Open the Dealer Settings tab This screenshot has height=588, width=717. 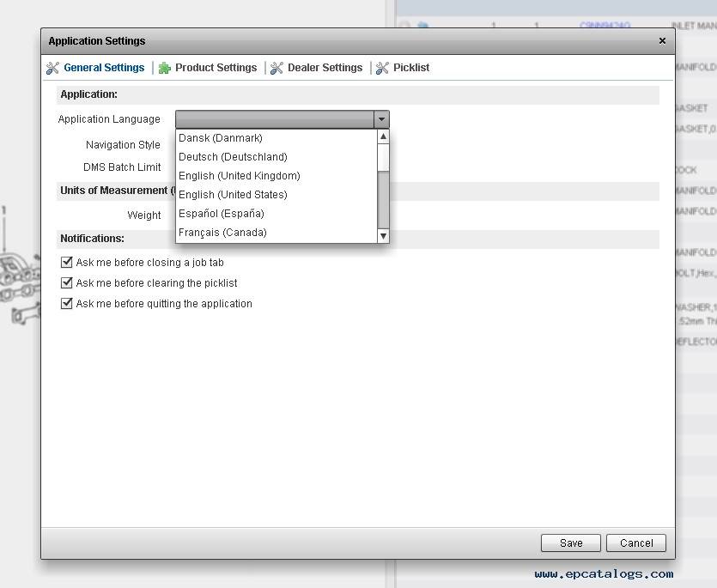pos(325,68)
